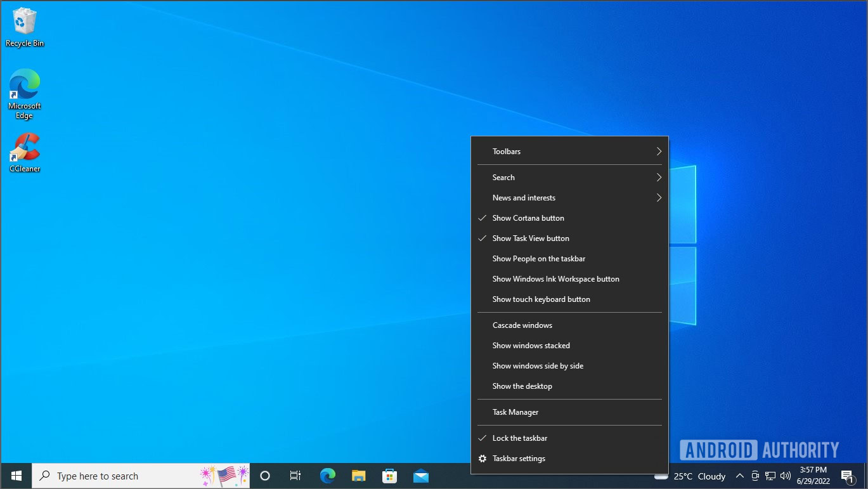
Task: Select Cascade windows in the menu
Action: tap(522, 325)
